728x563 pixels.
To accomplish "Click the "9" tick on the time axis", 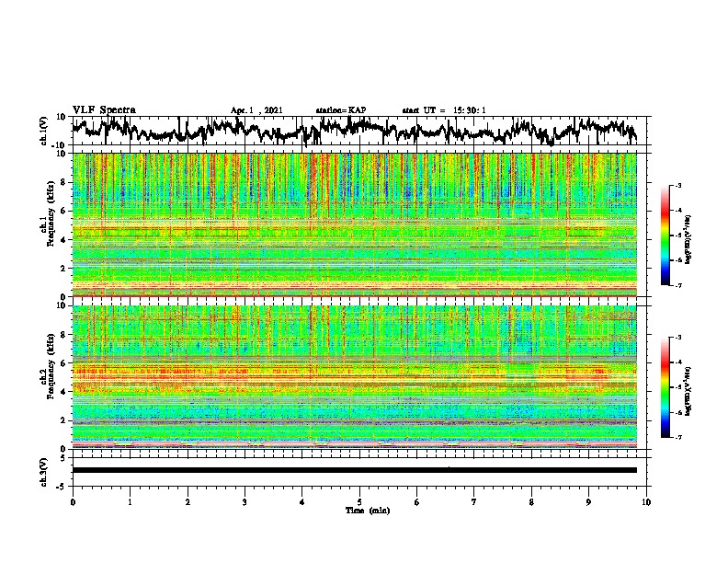I will tap(588, 502).
